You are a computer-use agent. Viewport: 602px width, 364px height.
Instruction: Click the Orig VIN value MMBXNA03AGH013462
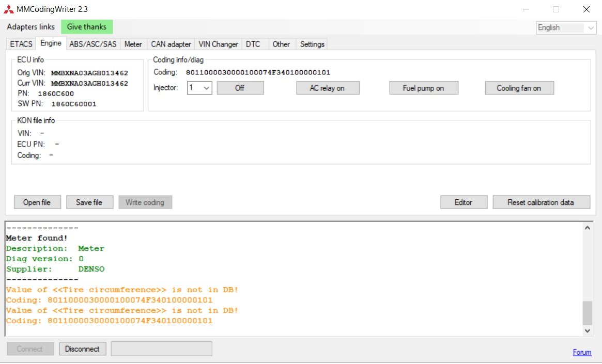[89, 73]
